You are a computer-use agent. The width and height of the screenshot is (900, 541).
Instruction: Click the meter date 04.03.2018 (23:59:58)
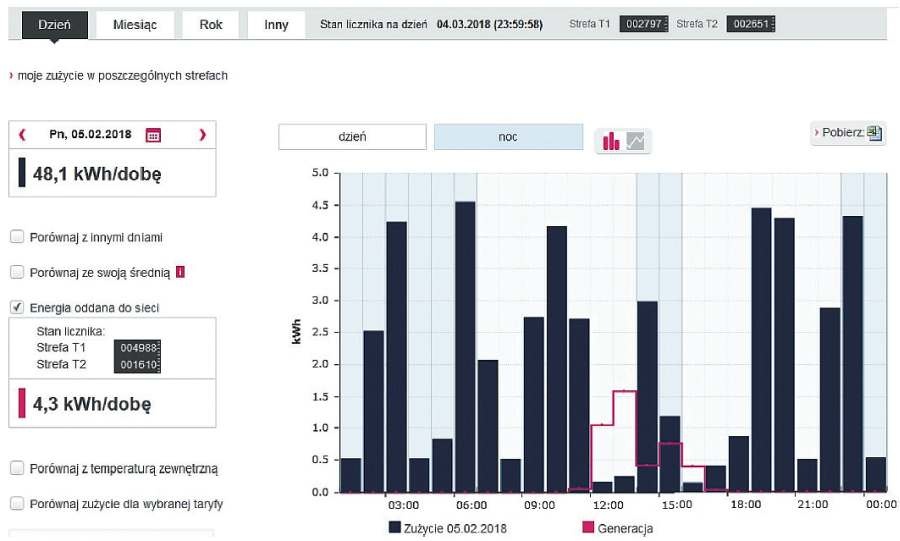tap(490, 24)
